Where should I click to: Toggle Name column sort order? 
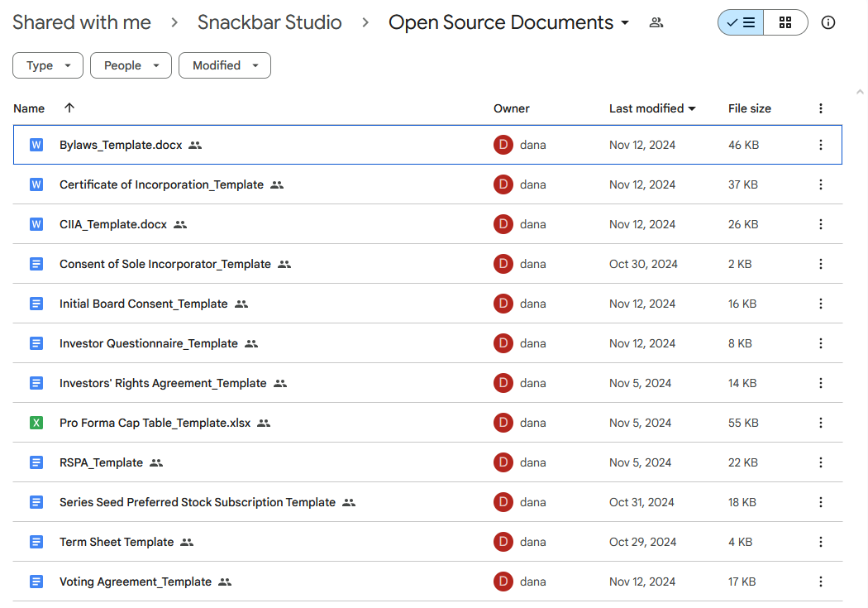coord(69,108)
